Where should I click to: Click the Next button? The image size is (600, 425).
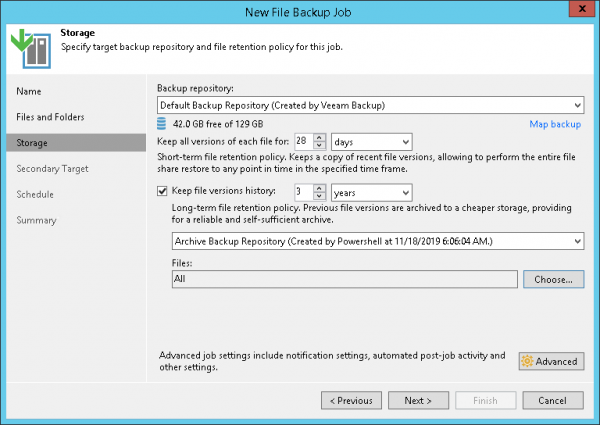point(418,400)
